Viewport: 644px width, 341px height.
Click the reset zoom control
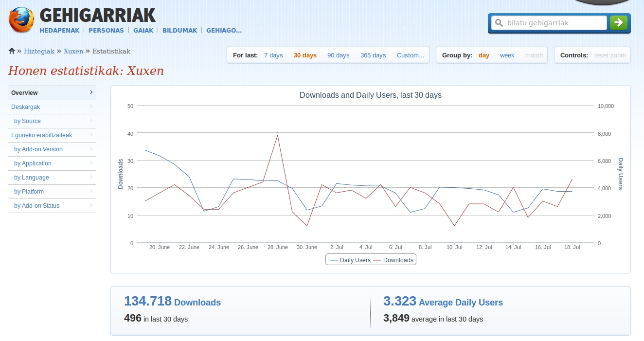tap(609, 55)
